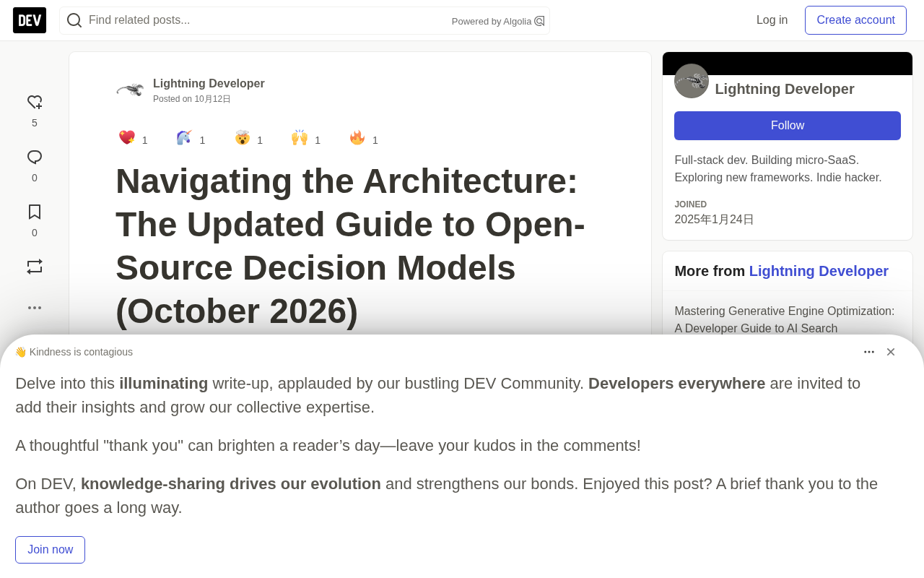Add a heart reaction in sidebar
924x578 pixels.
[x=35, y=103]
